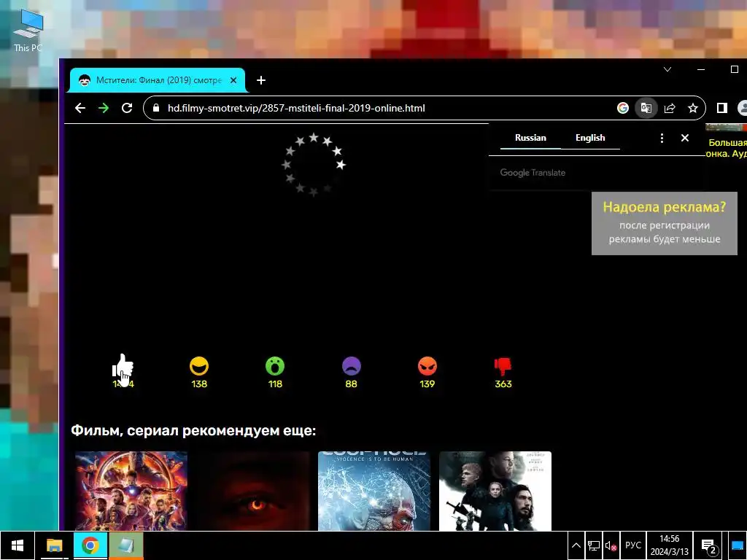Screen dimensions: 747x560
Task: Click the network tray icon
Action: coord(594,545)
